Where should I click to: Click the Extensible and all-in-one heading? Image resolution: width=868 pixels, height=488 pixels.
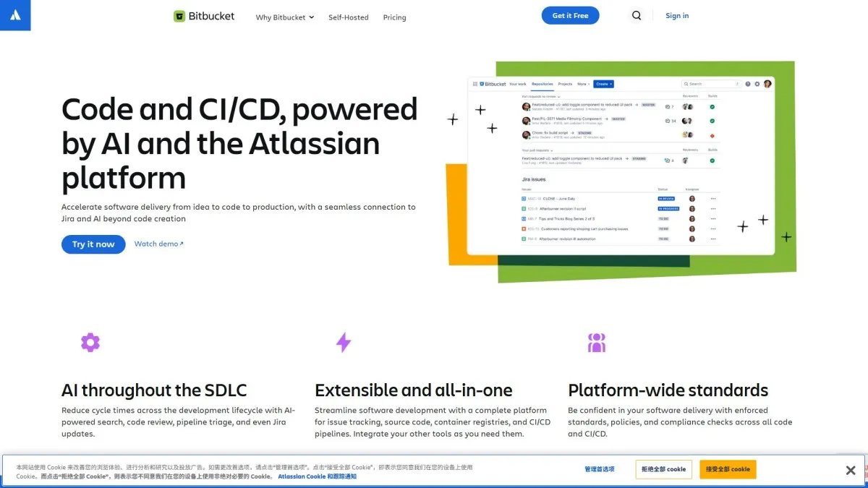414,390
